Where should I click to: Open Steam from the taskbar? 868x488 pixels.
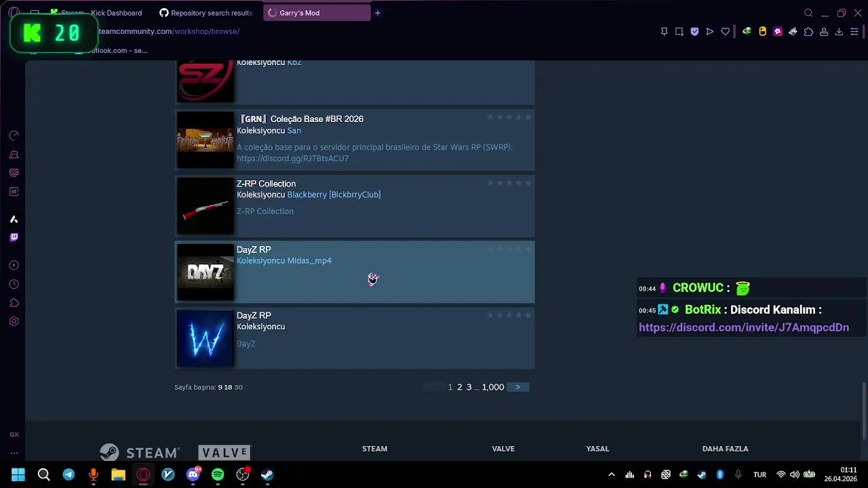tap(267, 474)
